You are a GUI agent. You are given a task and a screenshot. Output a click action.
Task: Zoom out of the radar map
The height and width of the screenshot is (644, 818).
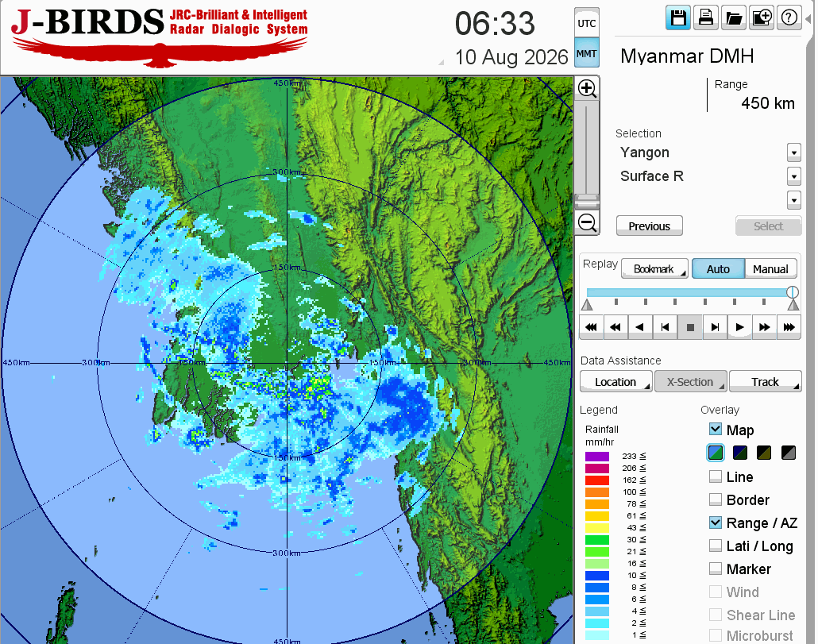click(587, 222)
